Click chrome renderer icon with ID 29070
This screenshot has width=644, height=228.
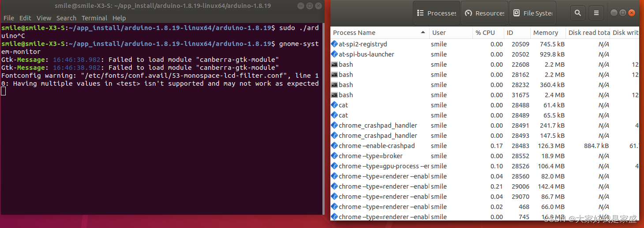point(334,197)
